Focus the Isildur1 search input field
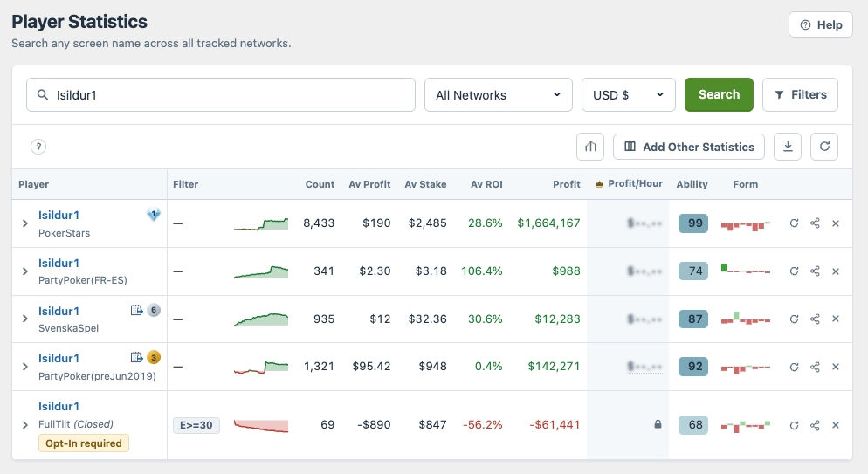 221,94
